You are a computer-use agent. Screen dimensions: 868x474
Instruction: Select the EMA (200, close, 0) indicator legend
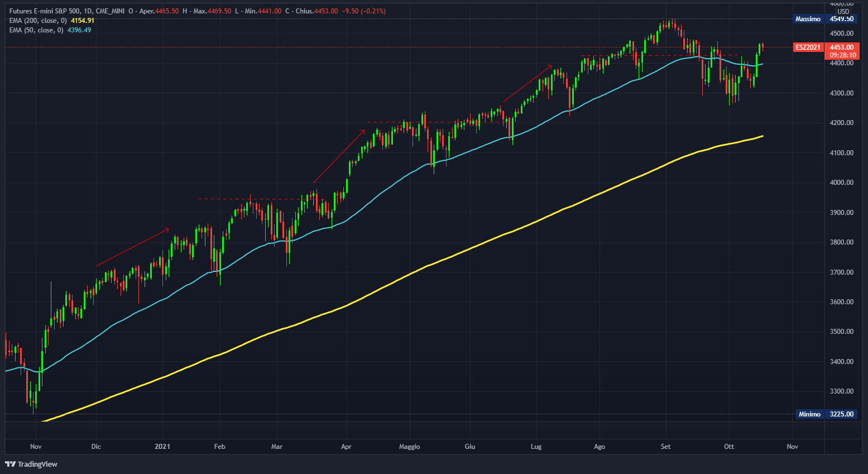tap(38, 21)
